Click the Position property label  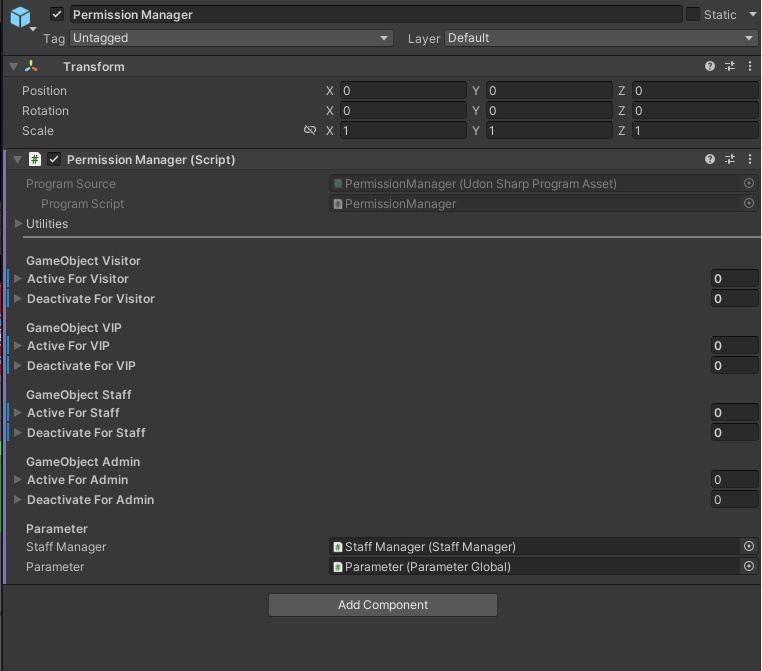(x=44, y=91)
